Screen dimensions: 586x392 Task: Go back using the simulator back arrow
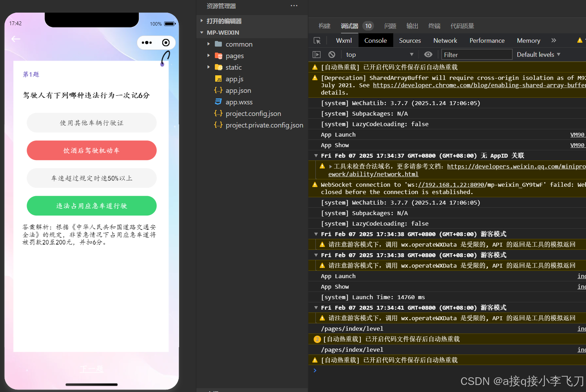pyautogui.click(x=16, y=39)
